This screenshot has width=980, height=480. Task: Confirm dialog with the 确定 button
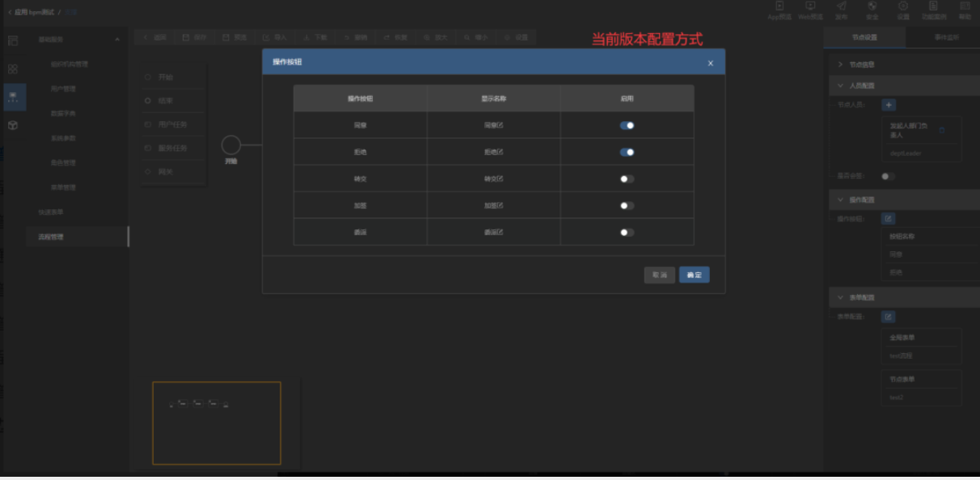pos(694,275)
